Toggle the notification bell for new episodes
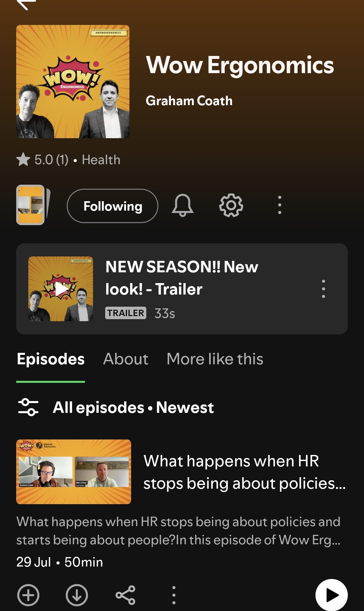Image resolution: width=364 pixels, height=611 pixels. point(183,205)
